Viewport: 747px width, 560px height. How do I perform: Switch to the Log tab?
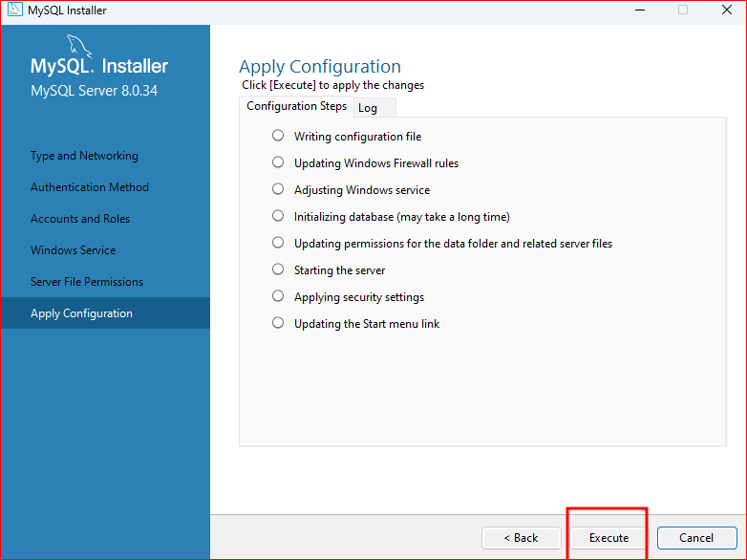(x=374, y=108)
